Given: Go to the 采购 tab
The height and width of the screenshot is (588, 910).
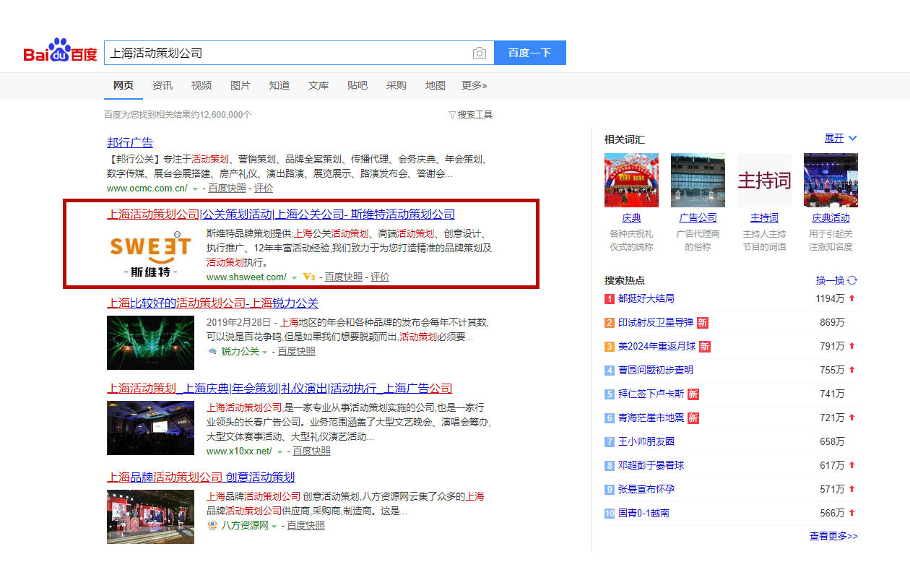Looking at the screenshot, I should [x=396, y=85].
